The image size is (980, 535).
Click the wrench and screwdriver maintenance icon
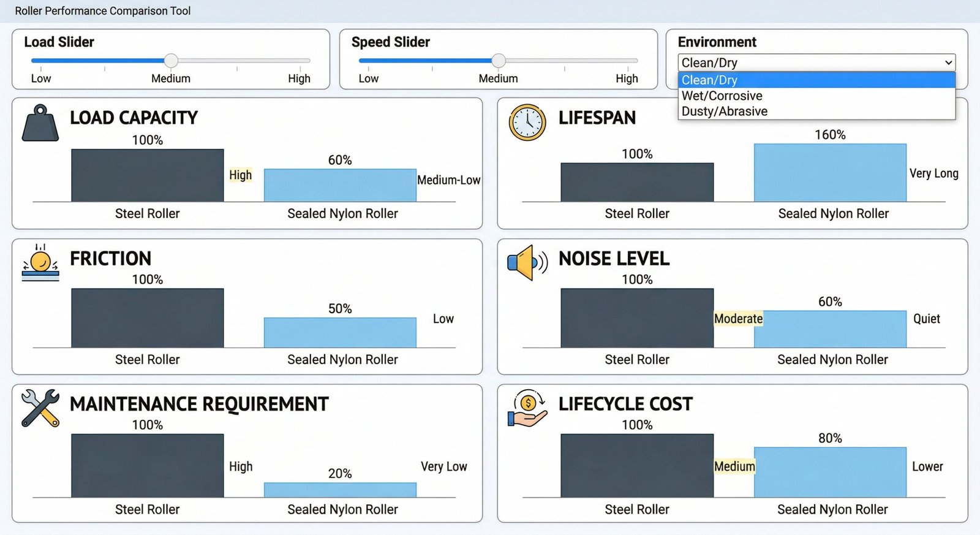[40, 408]
